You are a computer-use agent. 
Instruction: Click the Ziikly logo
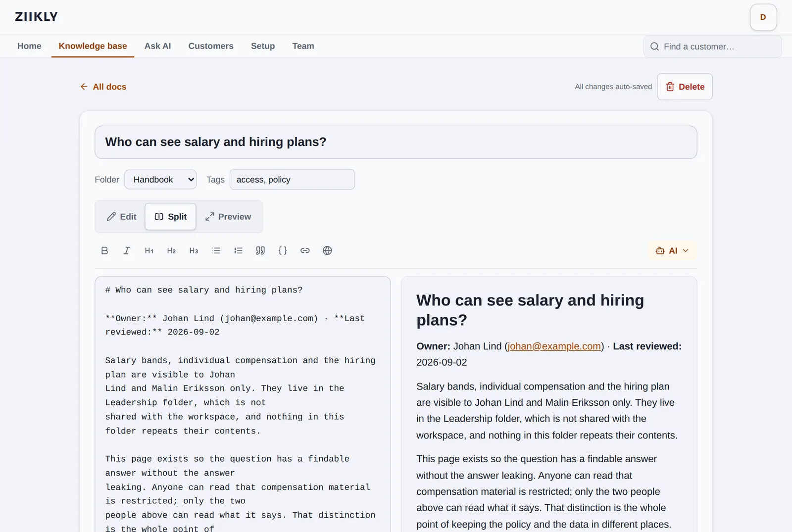click(36, 17)
